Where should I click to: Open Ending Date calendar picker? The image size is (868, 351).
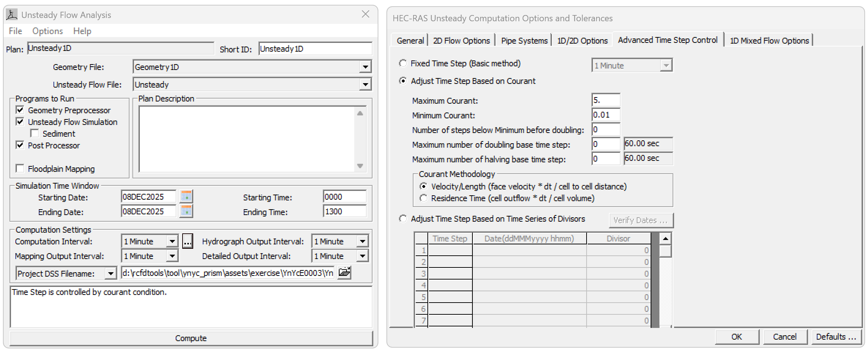pos(186,211)
